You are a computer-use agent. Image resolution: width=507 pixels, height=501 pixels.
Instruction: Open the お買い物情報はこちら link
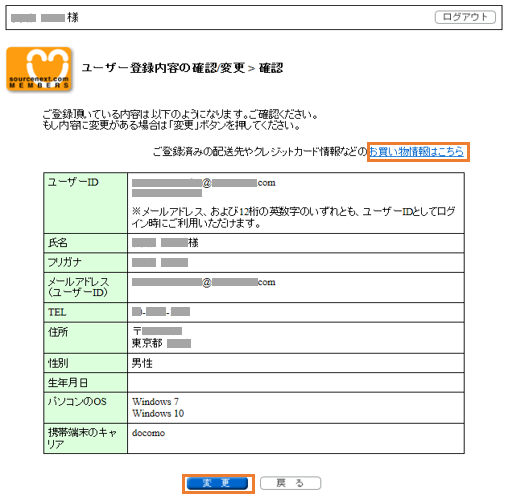[416, 152]
